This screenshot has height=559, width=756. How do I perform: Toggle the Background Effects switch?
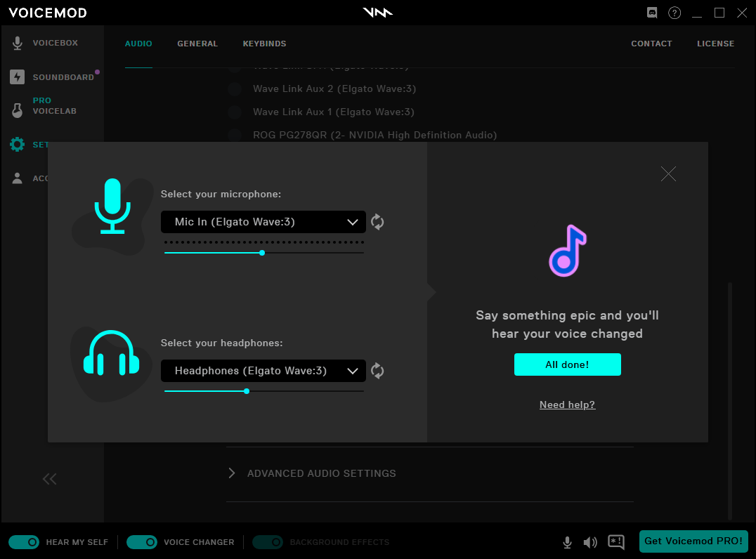pos(268,542)
